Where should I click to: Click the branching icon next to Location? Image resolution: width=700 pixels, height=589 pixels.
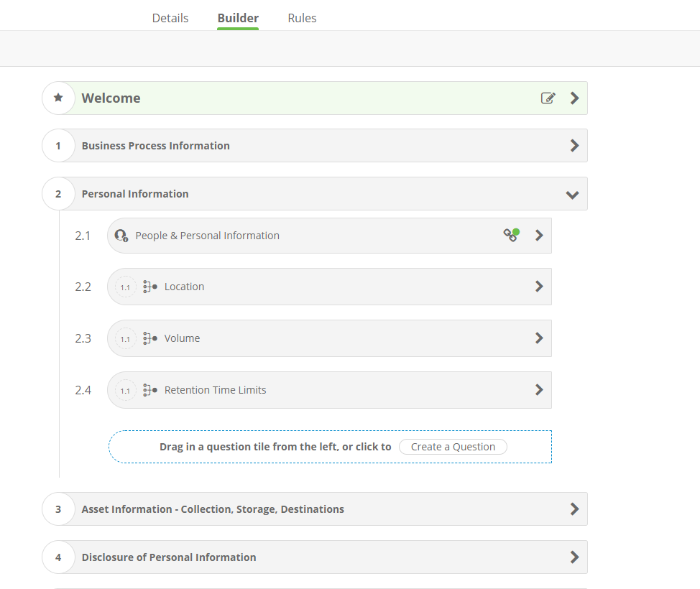pyautogui.click(x=149, y=287)
